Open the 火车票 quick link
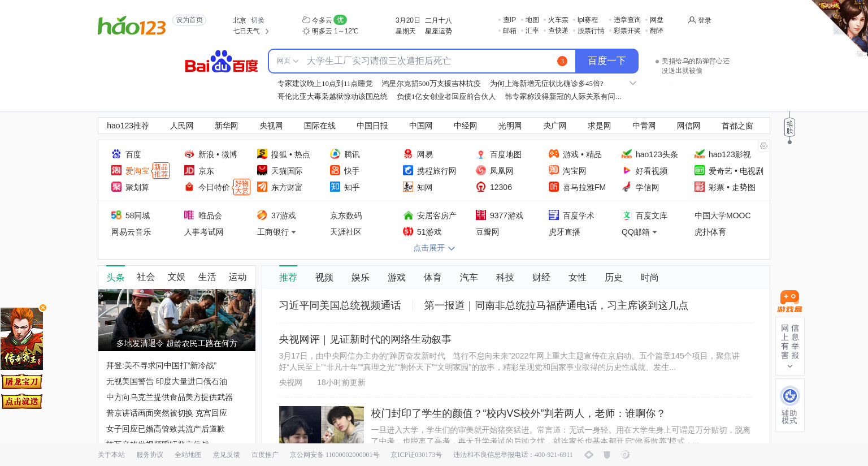 click(x=558, y=19)
